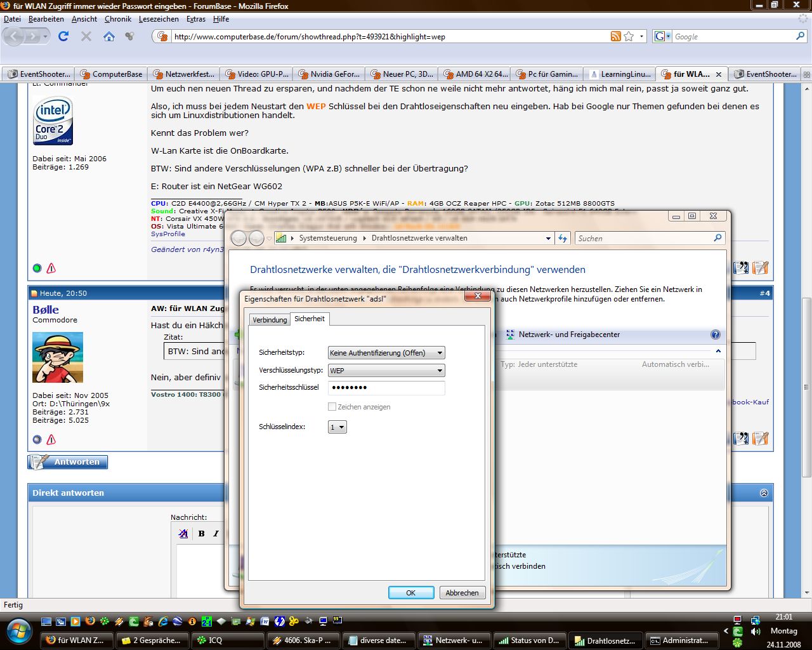
Task: Open the Google search engine selector dropdown
Action: coord(662,36)
